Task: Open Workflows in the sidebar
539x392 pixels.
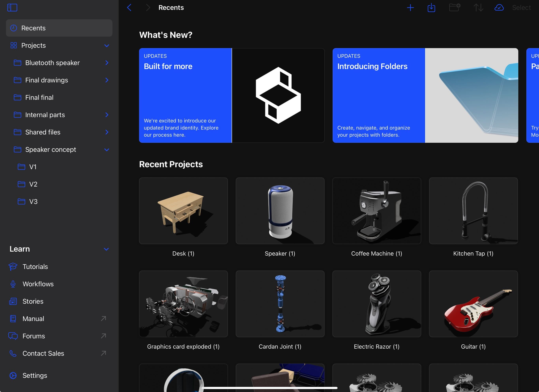Action: (38, 284)
